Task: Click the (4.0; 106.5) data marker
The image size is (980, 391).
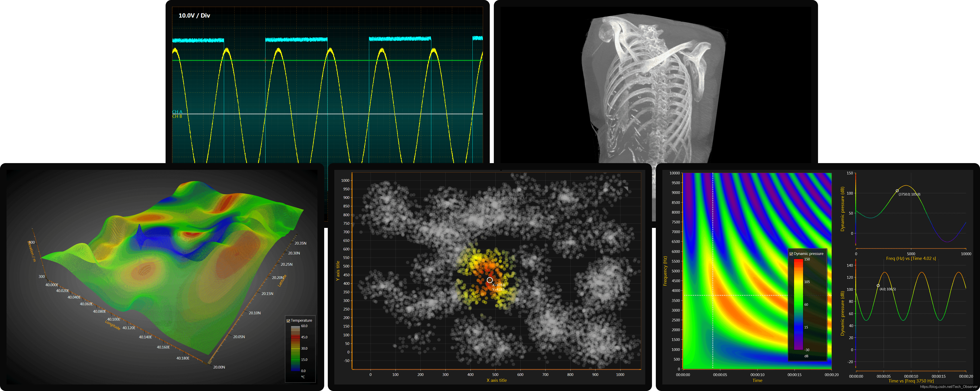Action: point(878,286)
